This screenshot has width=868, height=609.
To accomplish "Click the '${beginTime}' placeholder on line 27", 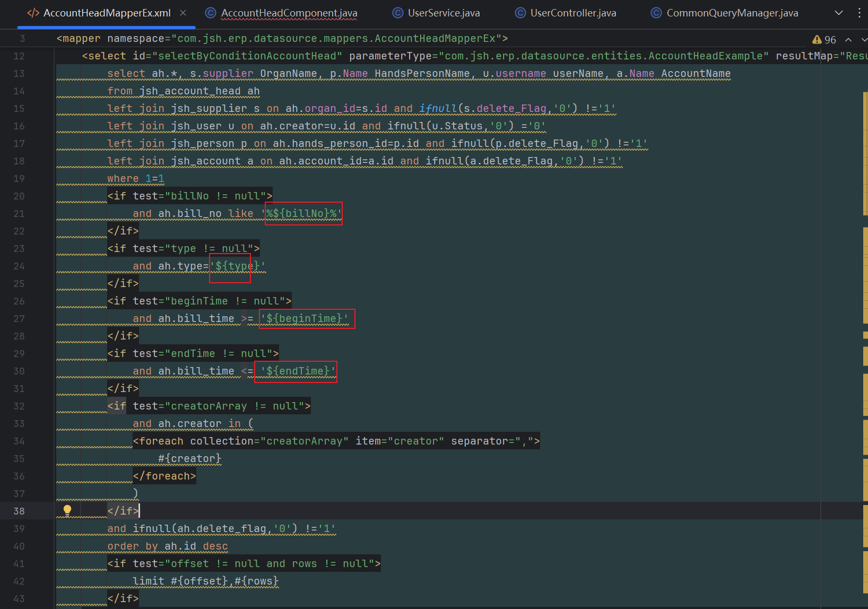I will [305, 318].
